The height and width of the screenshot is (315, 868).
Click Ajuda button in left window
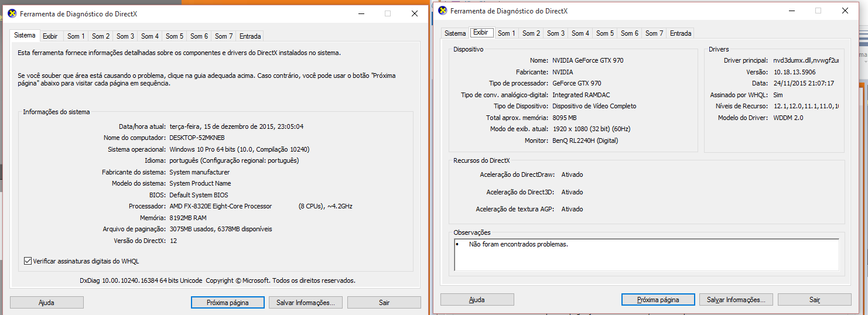47,303
